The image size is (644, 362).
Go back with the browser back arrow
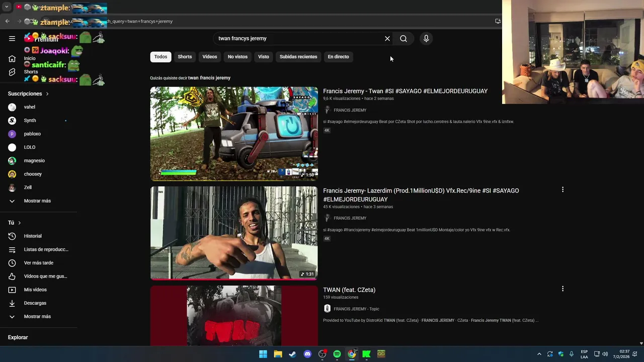click(x=8, y=21)
